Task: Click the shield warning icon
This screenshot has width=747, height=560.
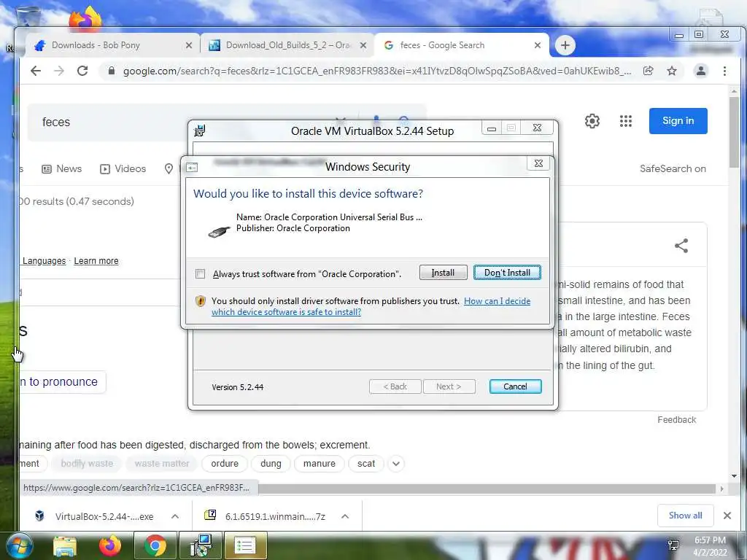Action: pyautogui.click(x=201, y=301)
